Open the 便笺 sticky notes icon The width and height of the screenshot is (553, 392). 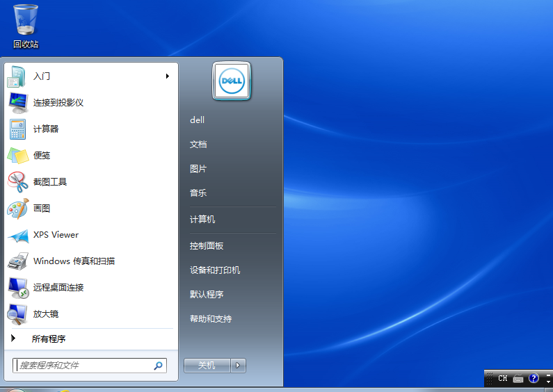[18, 156]
